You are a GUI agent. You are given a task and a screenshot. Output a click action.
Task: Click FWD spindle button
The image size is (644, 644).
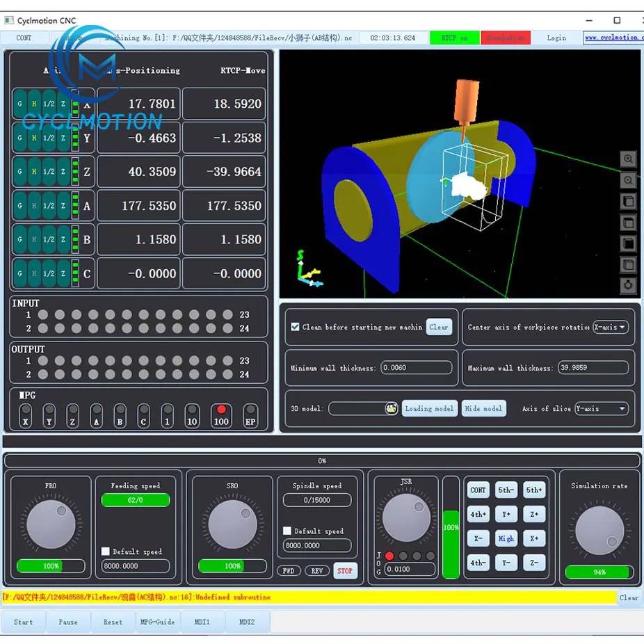[289, 570]
